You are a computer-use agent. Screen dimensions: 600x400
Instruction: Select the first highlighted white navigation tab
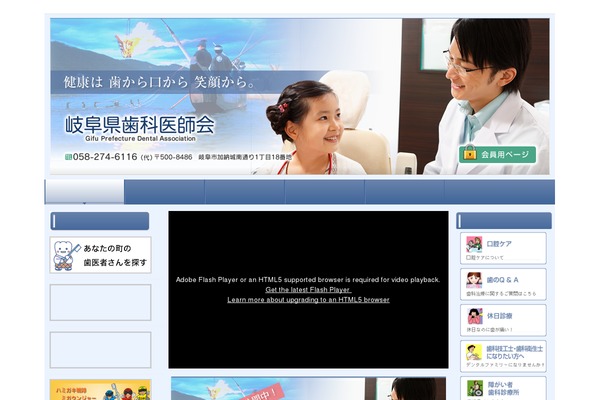coord(85,191)
